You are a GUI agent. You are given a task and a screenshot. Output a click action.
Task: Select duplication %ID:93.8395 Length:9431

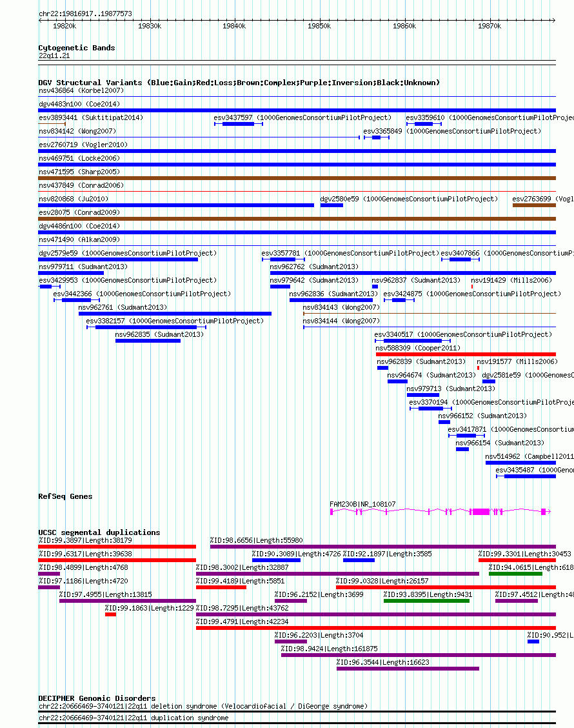pos(426,601)
